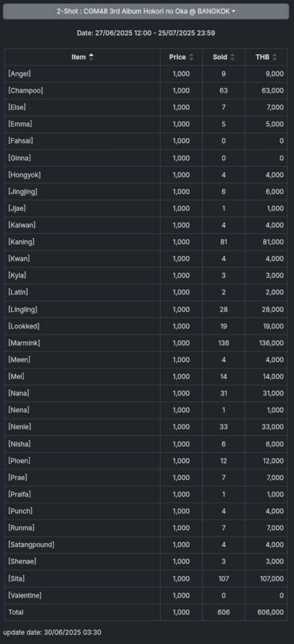
Task: Click the [Satangpound] item cell
Action: pyautogui.click(x=83, y=545)
